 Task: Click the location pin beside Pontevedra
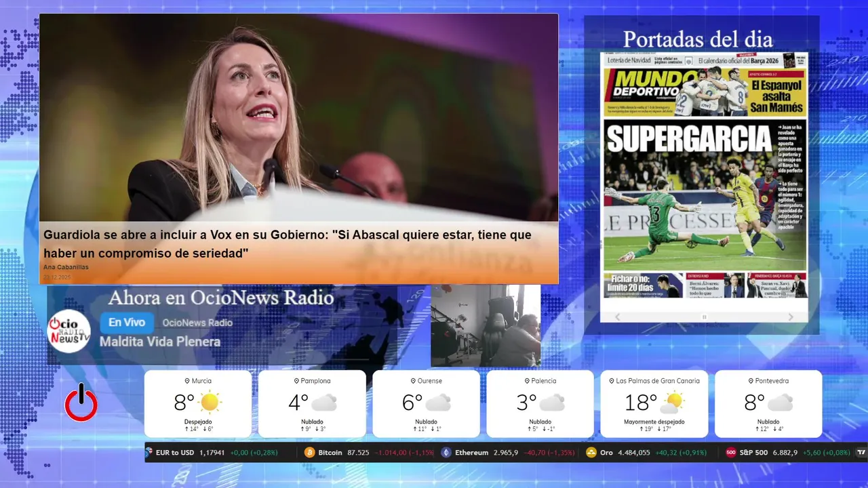pyautogui.click(x=749, y=381)
